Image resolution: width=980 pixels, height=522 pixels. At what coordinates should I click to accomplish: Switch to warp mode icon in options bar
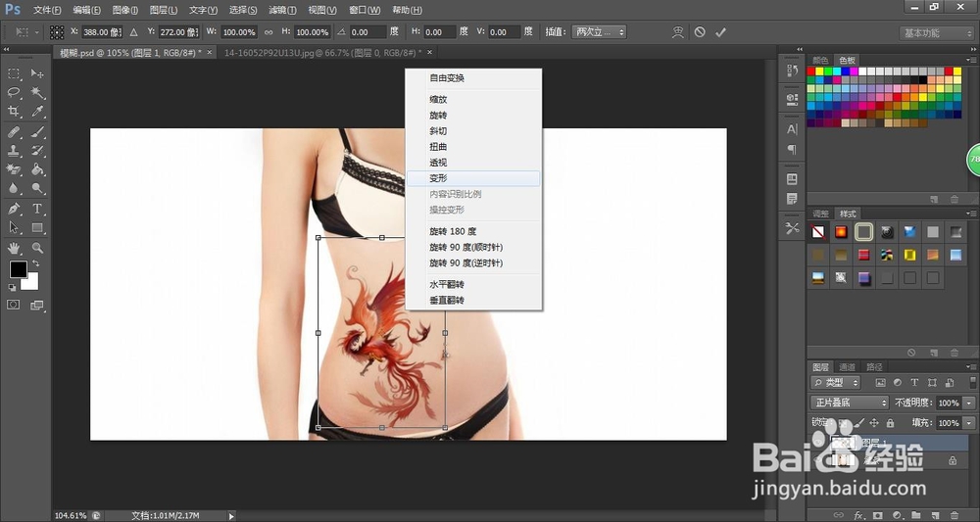678,32
